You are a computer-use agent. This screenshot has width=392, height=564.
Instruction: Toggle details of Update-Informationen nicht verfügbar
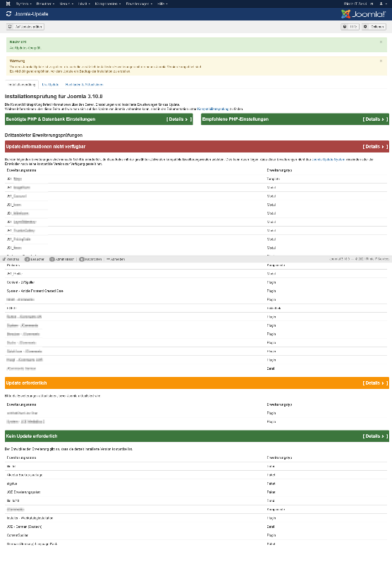pyautogui.click(x=376, y=147)
